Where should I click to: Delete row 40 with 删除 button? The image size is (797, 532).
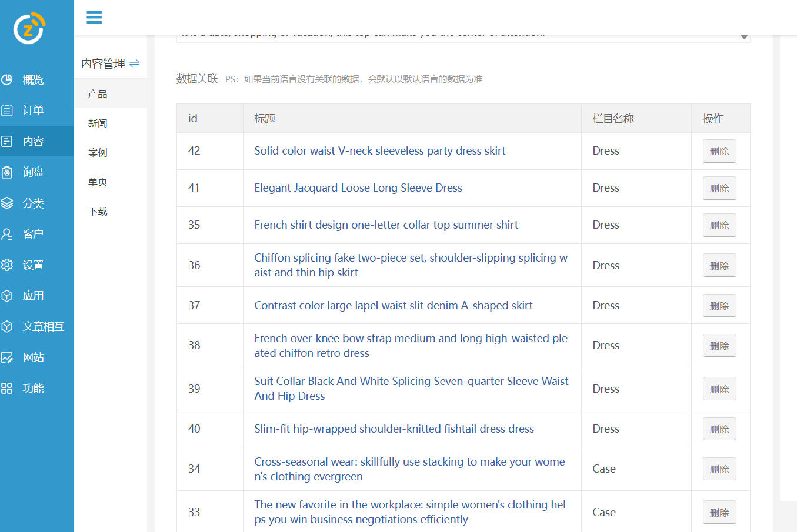[x=719, y=429]
